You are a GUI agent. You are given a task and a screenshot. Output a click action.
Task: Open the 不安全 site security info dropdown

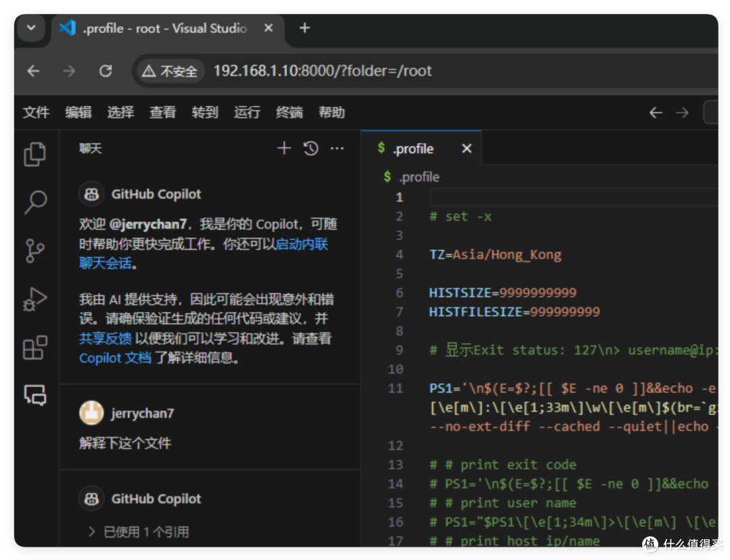(x=170, y=71)
